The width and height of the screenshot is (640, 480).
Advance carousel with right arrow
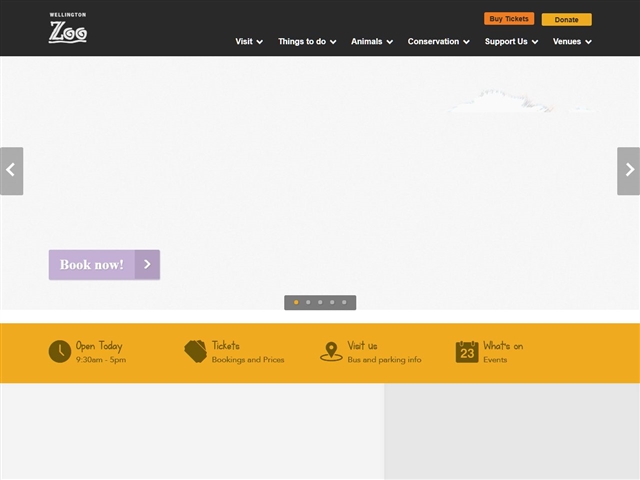628,171
